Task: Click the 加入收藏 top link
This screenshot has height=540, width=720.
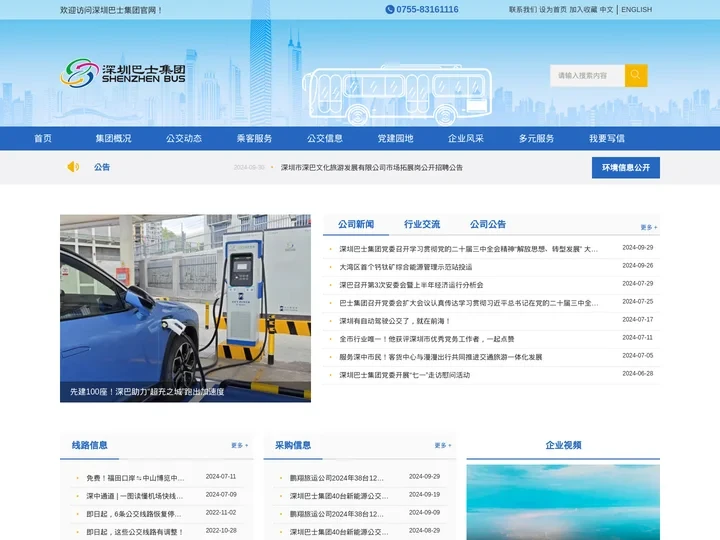Action: pyautogui.click(x=583, y=10)
